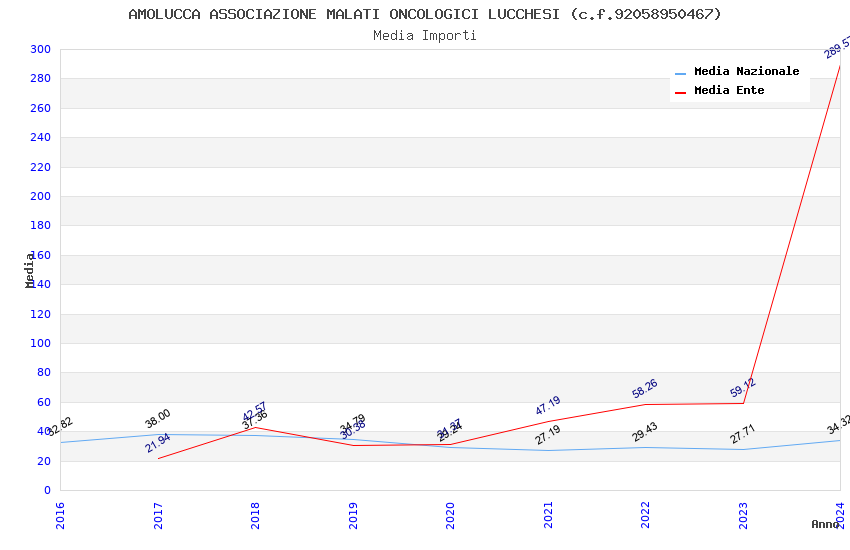Click the 300 y-axis tick label

[41, 49]
